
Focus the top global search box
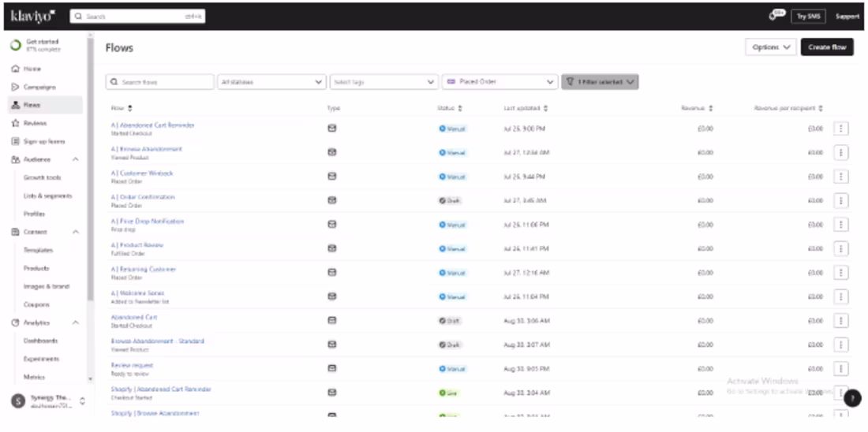[137, 17]
